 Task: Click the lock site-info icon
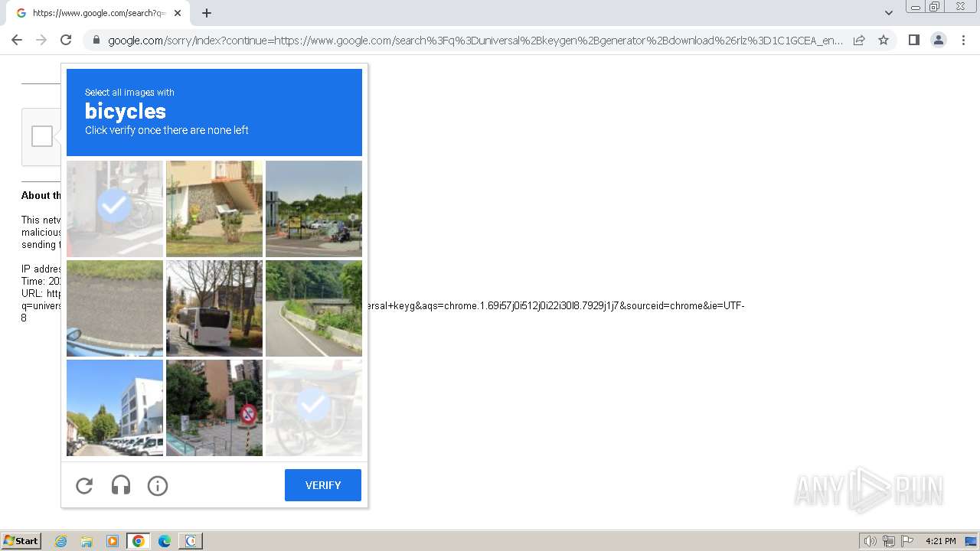coord(96,40)
